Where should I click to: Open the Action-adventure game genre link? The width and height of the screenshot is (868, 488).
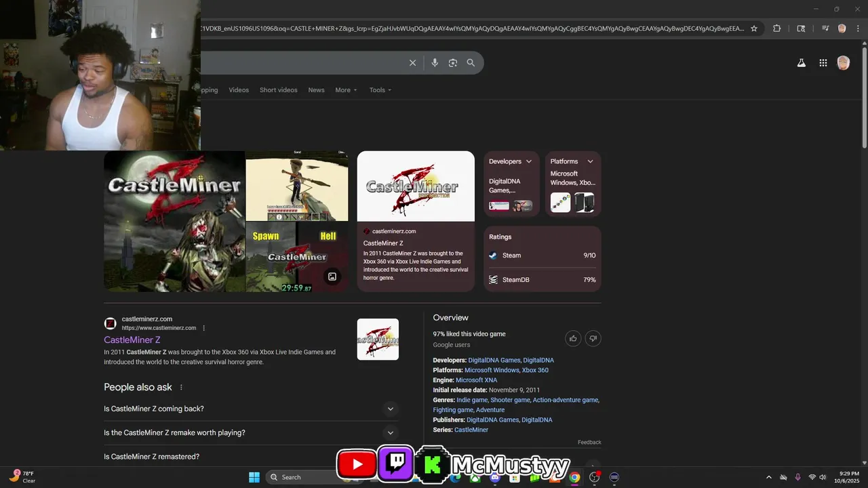coord(566,400)
